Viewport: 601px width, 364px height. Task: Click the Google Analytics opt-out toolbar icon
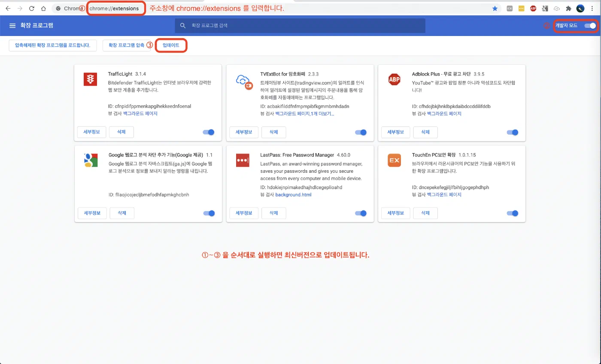click(x=545, y=8)
